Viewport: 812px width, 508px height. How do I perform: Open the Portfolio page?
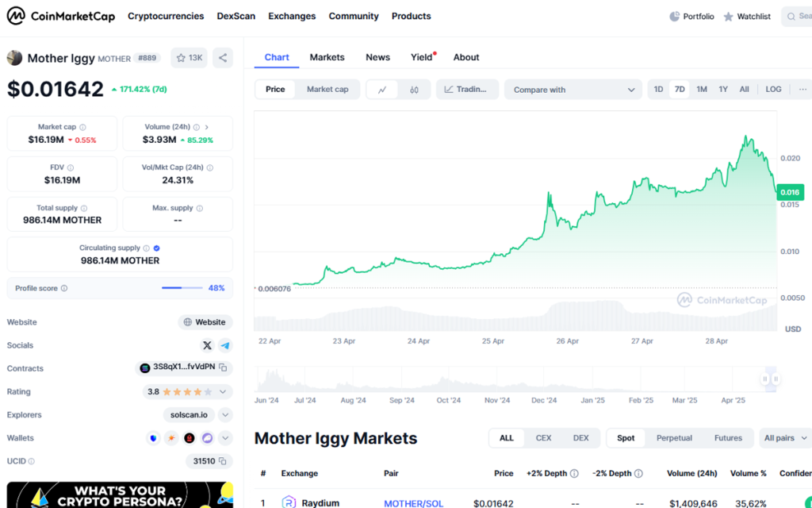(x=691, y=17)
